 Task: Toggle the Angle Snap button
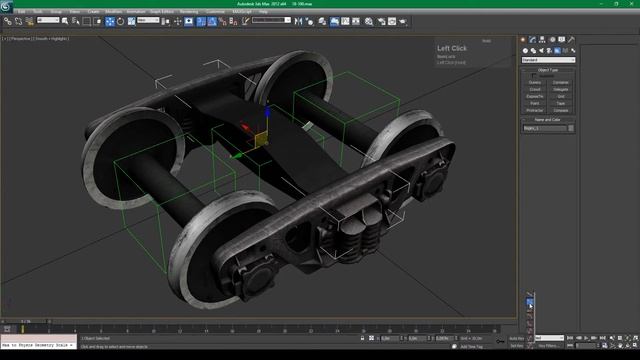(x=212, y=22)
